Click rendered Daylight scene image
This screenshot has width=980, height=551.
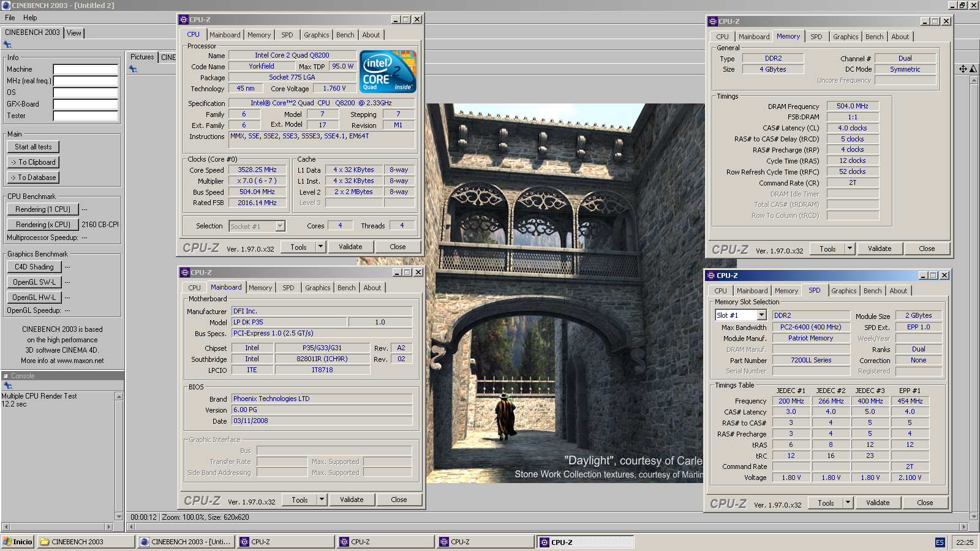click(x=565, y=293)
